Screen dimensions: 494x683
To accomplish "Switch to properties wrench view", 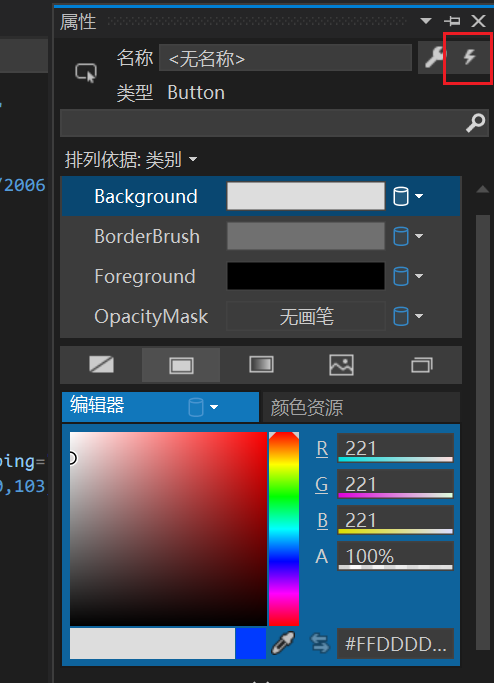I will click(x=434, y=57).
